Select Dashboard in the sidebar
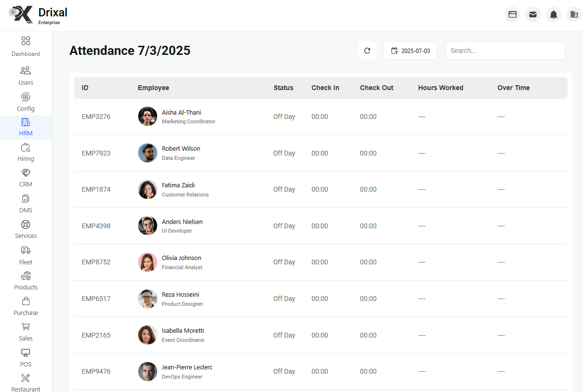583x392 pixels. pyautogui.click(x=26, y=46)
